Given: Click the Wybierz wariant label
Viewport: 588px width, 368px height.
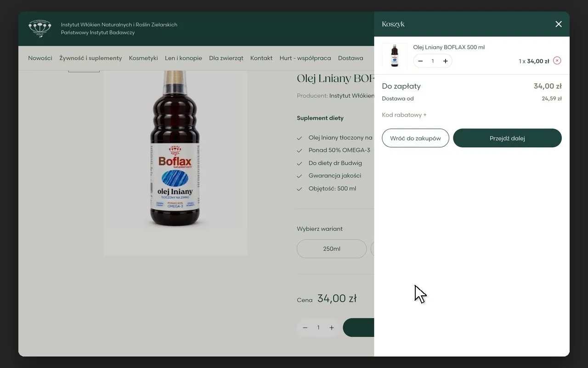Looking at the screenshot, I should coord(320,229).
